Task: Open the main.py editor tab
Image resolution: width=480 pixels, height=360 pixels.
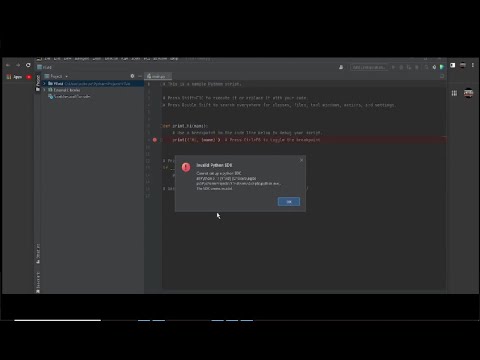Action: 158,76
